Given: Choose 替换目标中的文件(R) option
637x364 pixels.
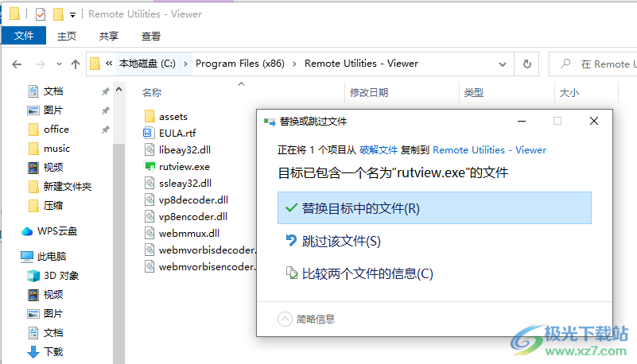Looking at the screenshot, I should [434, 207].
